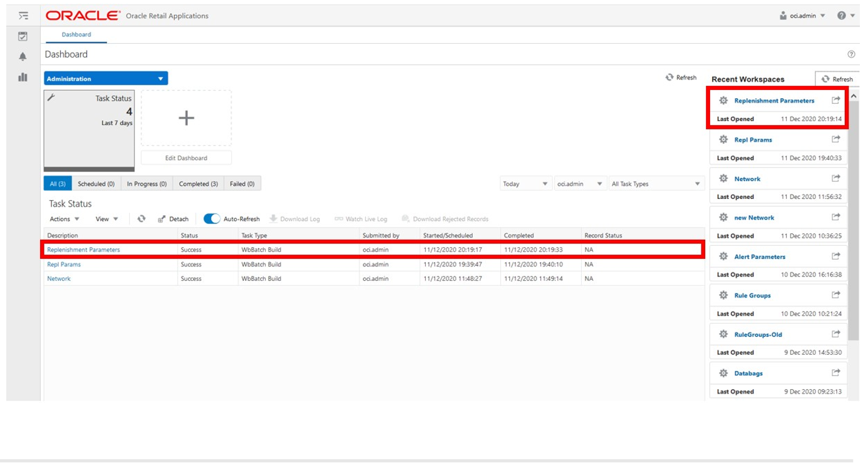The image size is (868, 468).
Task: Show All (3) tasks tab
Action: (x=58, y=184)
